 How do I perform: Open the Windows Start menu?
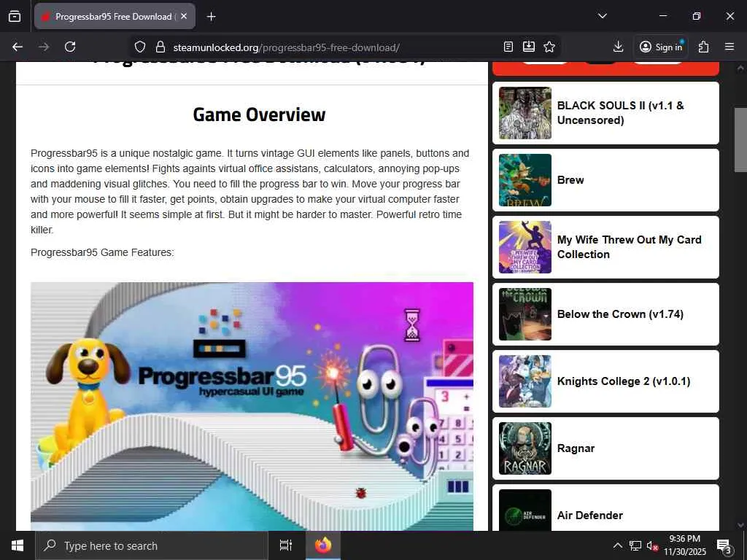[18, 545]
